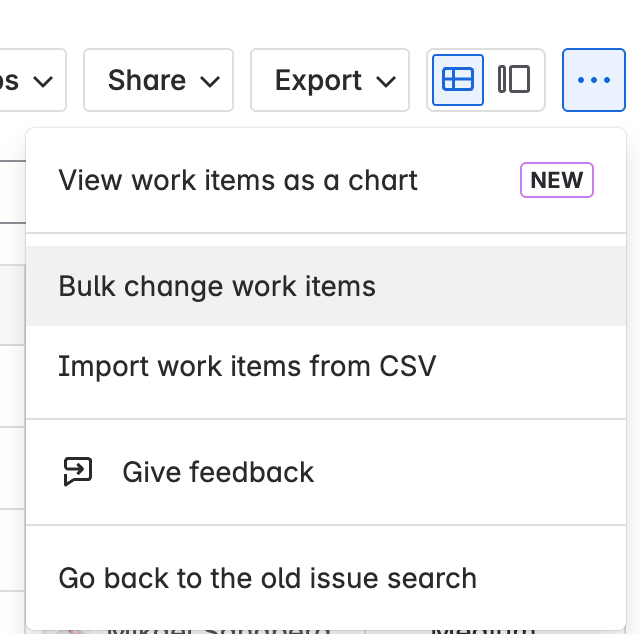Screen dimensions: 640x634
Task: Click the partially hidden Medium priority cell
Action: pos(483,631)
